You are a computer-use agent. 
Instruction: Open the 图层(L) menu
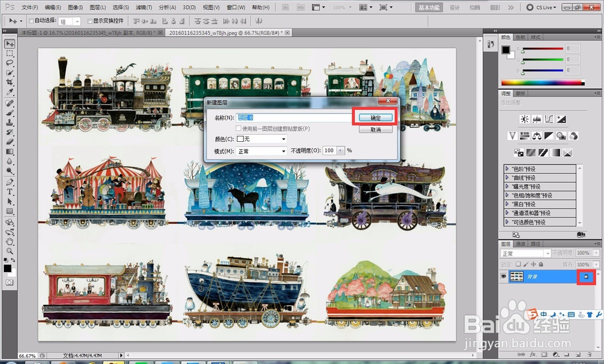tap(97, 7)
